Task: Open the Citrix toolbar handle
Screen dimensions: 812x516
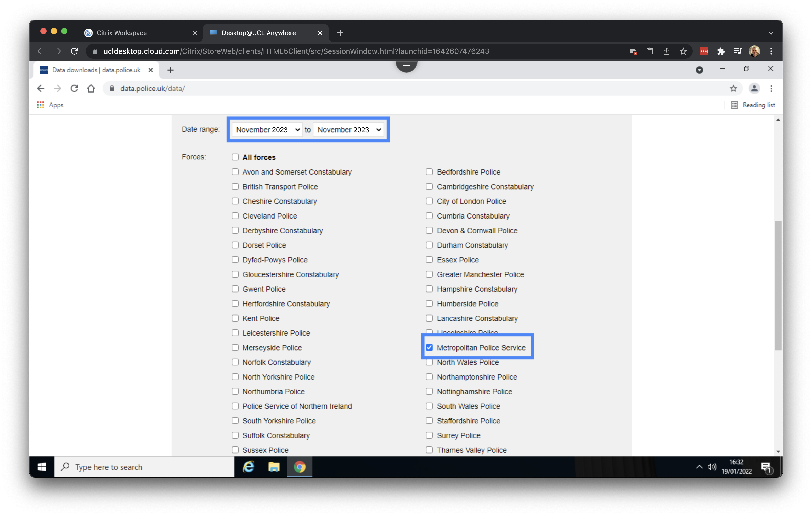Action: [x=406, y=65]
